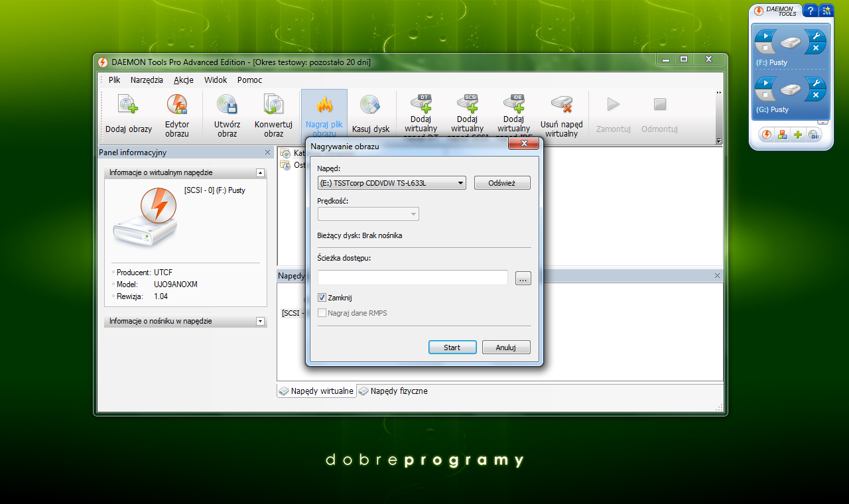The height and width of the screenshot is (504, 849).
Task: Select the Konwertuj obraz tool
Action: (273, 106)
